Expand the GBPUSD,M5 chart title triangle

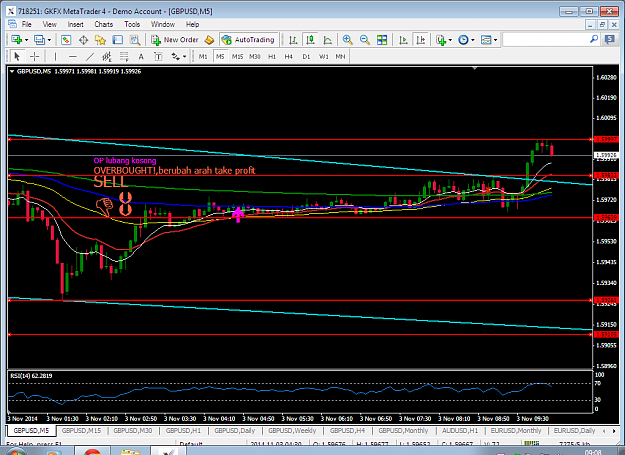[x=12, y=71]
